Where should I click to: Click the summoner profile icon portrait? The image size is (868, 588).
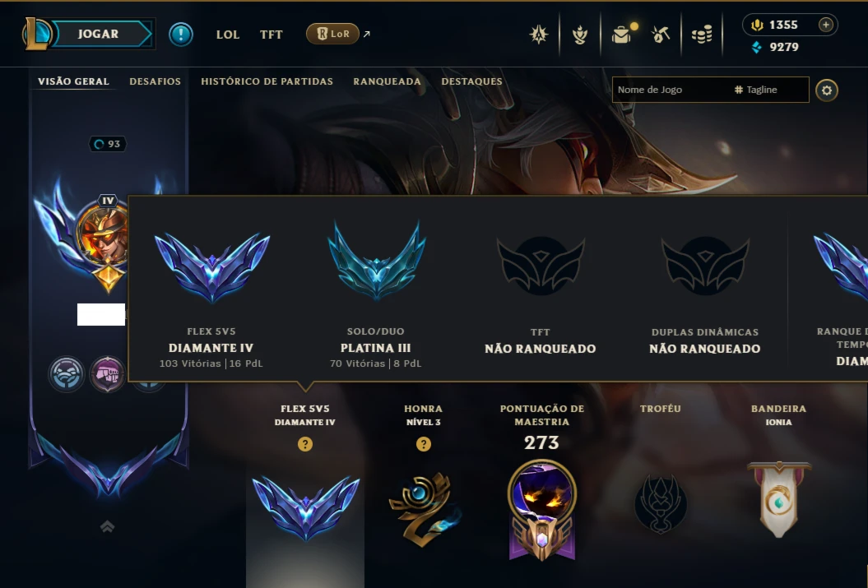(103, 234)
